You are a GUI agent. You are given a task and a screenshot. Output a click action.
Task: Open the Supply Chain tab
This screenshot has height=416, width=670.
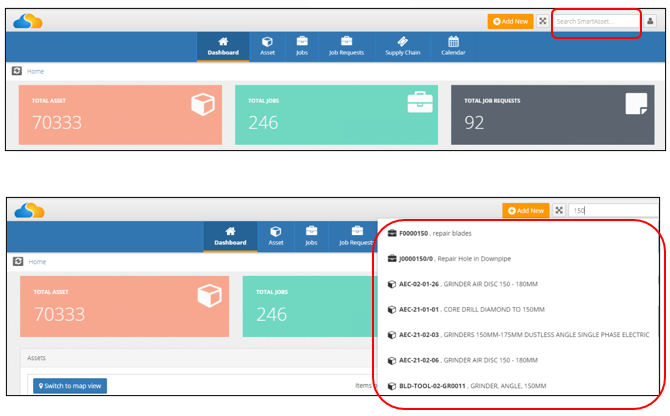coord(403,47)
